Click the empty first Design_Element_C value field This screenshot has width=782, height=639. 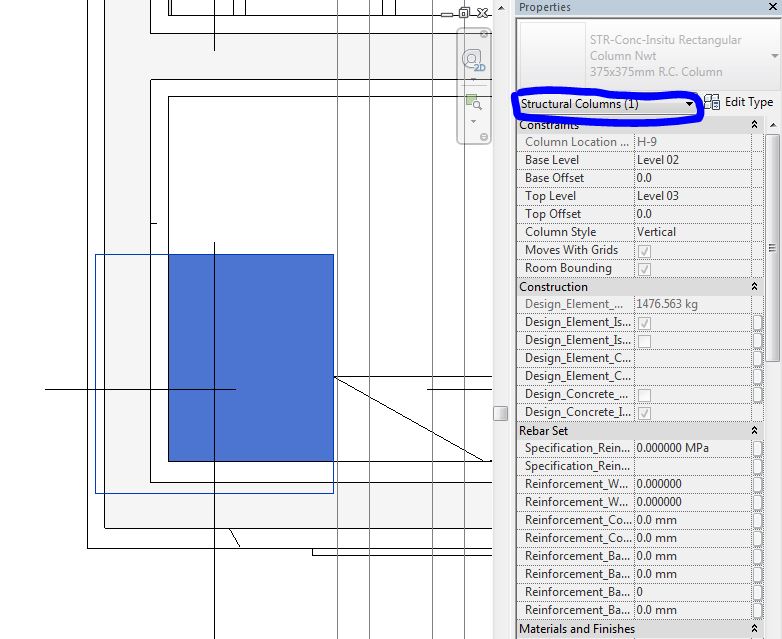(692, 358)
